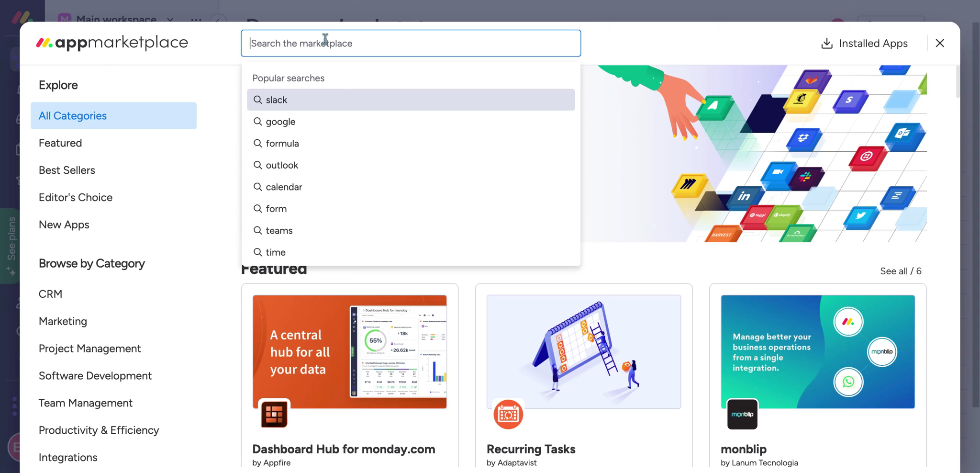Image resolution: width=980 pixels, height=473 pixels.
Task: Click the search icon beside google
Action: (257, 122)
